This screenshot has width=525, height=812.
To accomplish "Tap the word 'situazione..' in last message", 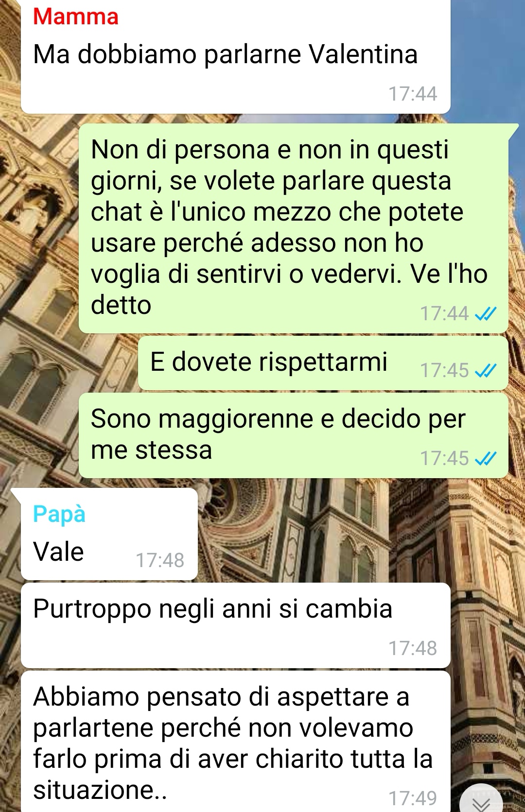I will pos(100,790).
